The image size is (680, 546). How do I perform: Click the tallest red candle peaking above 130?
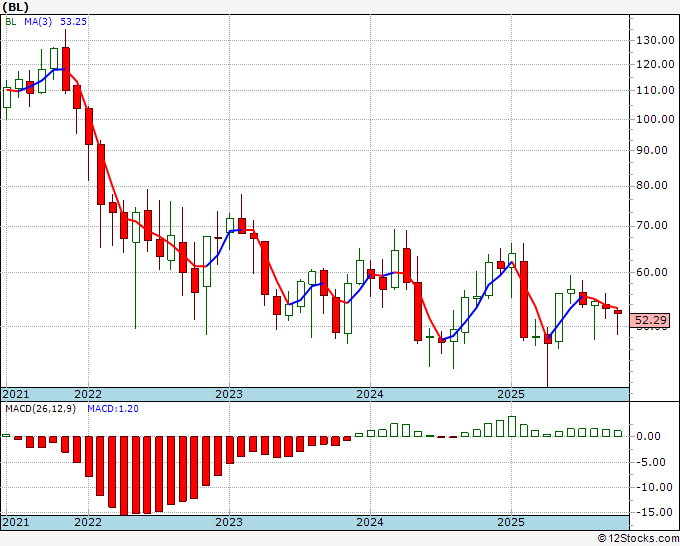(x=66, y=69)
